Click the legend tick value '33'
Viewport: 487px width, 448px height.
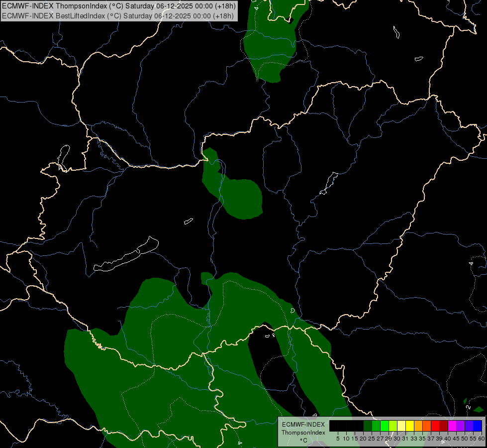pyautogui.click(x=414, y=439)
